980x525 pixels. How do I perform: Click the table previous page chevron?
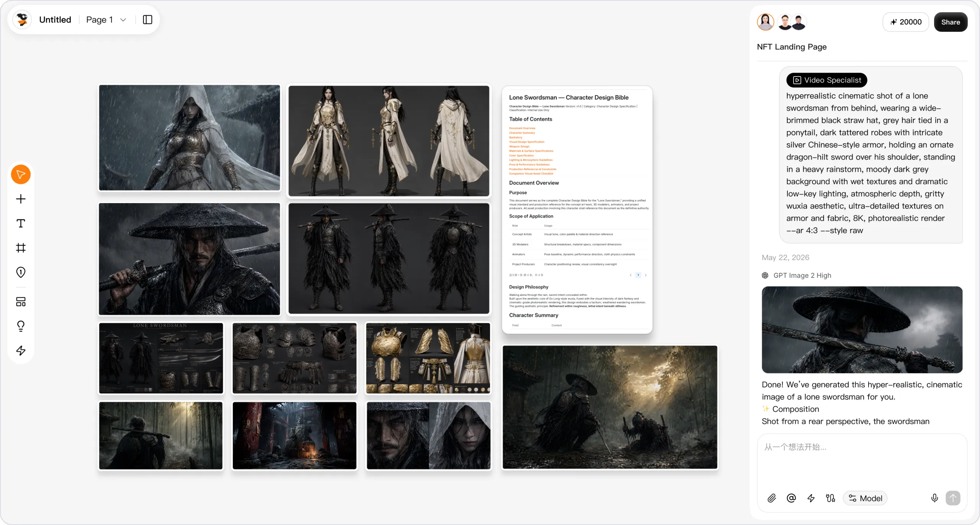tap(630, 275)
